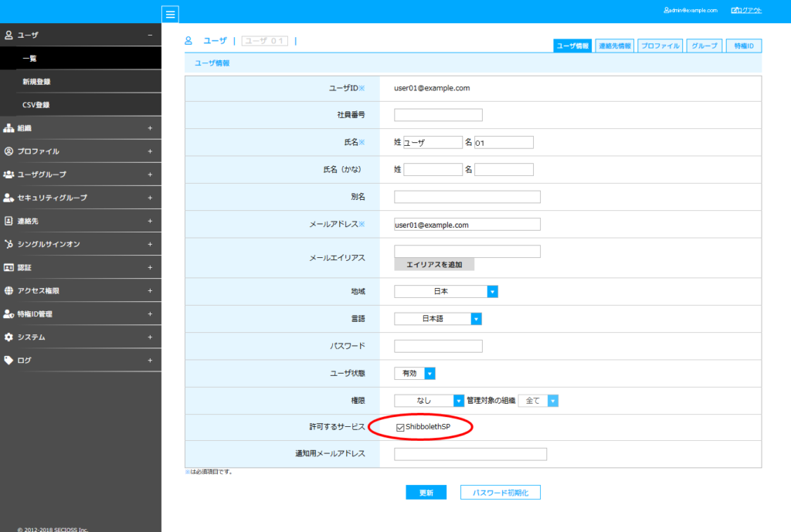Click the ログアウト logout link
The width and height of the screenshot is (791, 532).
[x=746, y=9]
